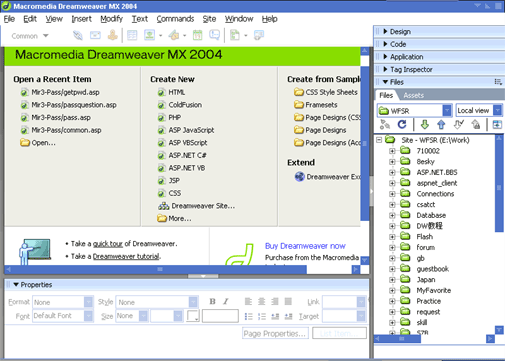Click the Italic button in Properties
Image resolution: width=505 pixels, height=361 pixels.
(x=226, y=301)
